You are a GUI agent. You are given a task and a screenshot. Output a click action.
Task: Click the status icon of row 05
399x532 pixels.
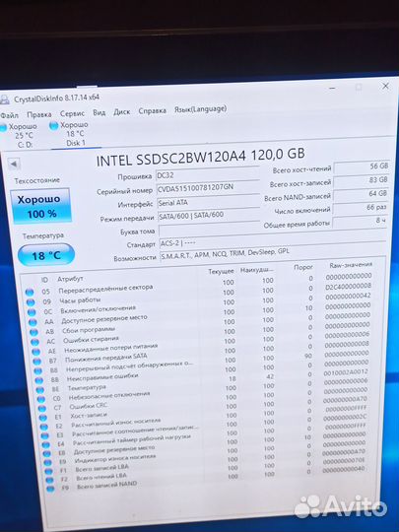[x=30, y=292]
